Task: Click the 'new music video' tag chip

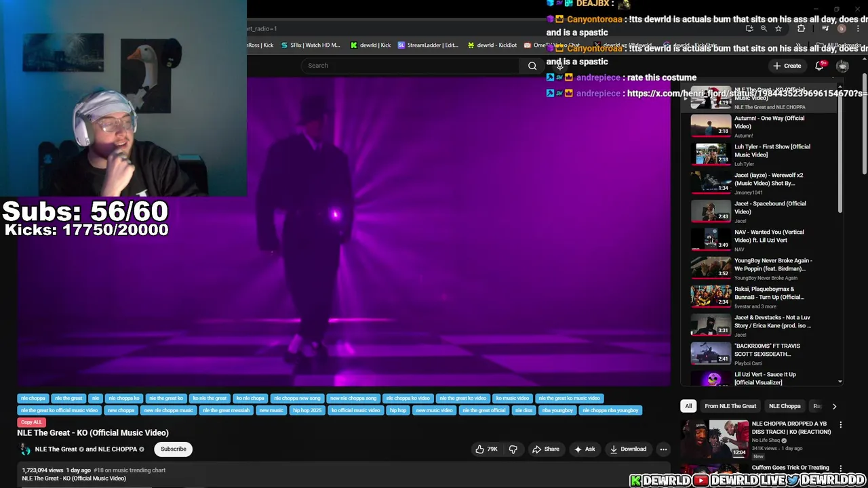Action: (x=434, y=410)
